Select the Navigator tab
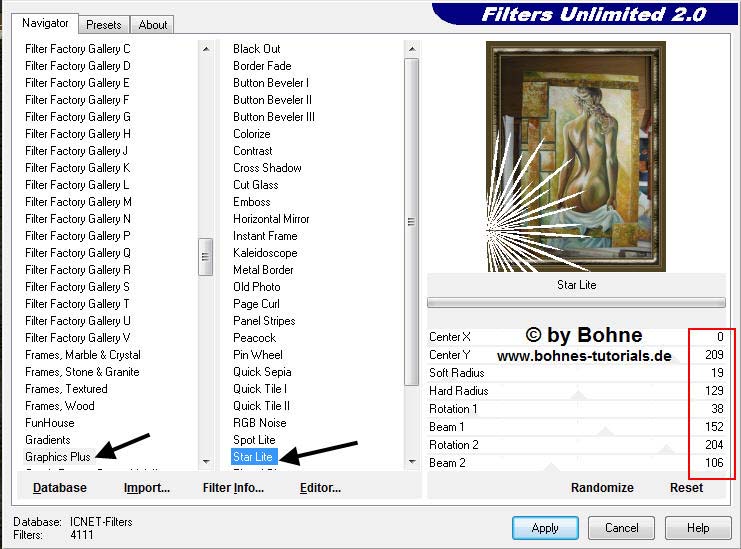Image resolution: width=741 pixels, height=549 pixels. [46, 23]
